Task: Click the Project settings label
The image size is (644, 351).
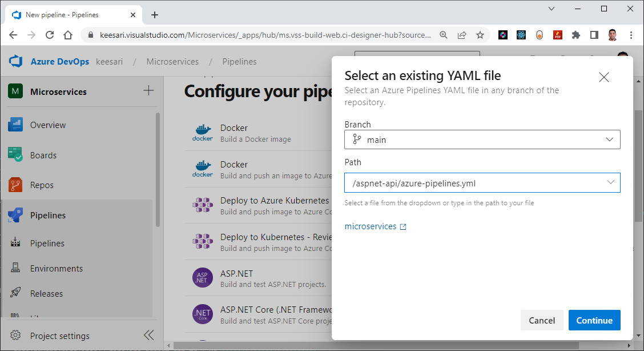Action: [x=59, y=336]
